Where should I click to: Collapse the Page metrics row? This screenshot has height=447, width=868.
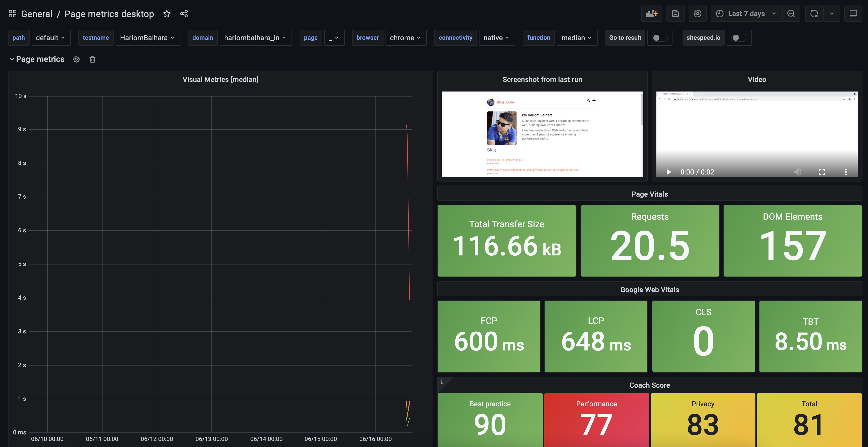click(12, 59)
